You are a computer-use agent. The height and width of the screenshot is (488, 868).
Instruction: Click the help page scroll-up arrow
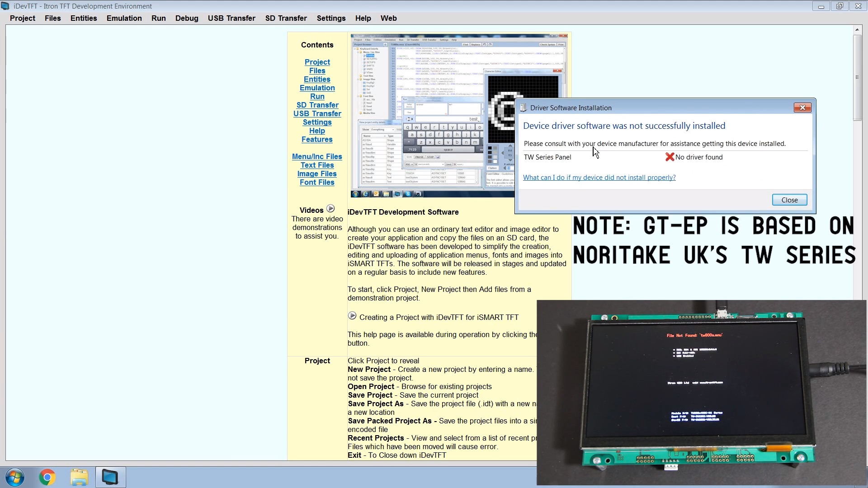tap(857, 30)
